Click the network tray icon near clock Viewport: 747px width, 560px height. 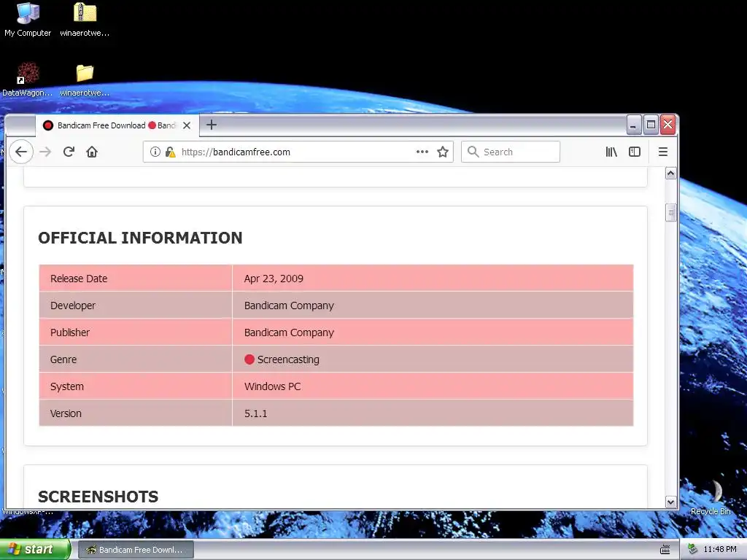[x=693, y=550]
